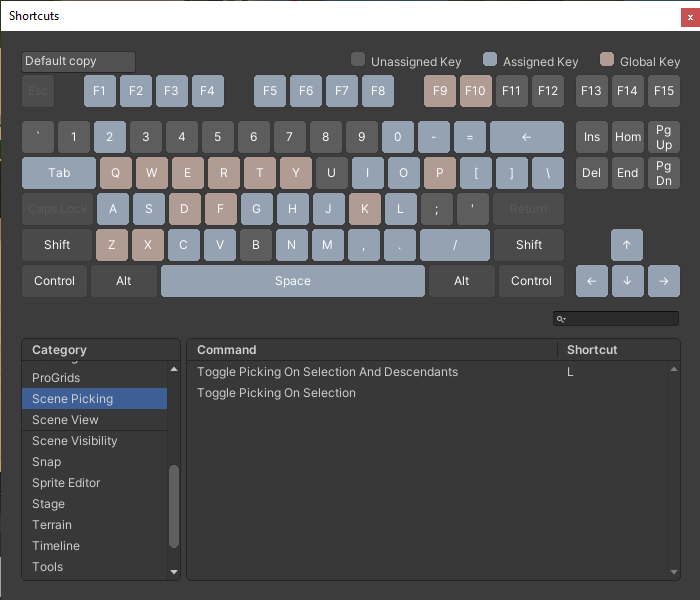Image resolution: width=700 pixels, height=600 pixels.
Task: Click the Assigned Key color swatch
Action: 490,60
